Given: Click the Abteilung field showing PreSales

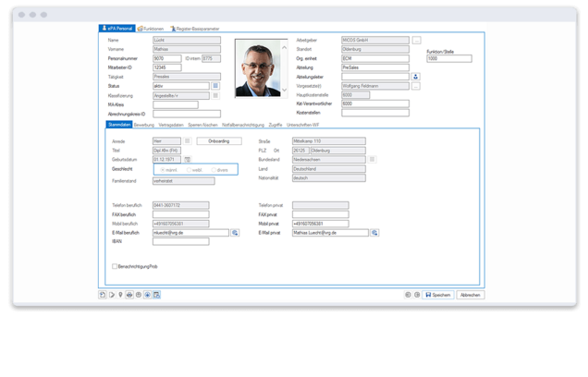Looking at the screenshot, I should click(375, 67).
